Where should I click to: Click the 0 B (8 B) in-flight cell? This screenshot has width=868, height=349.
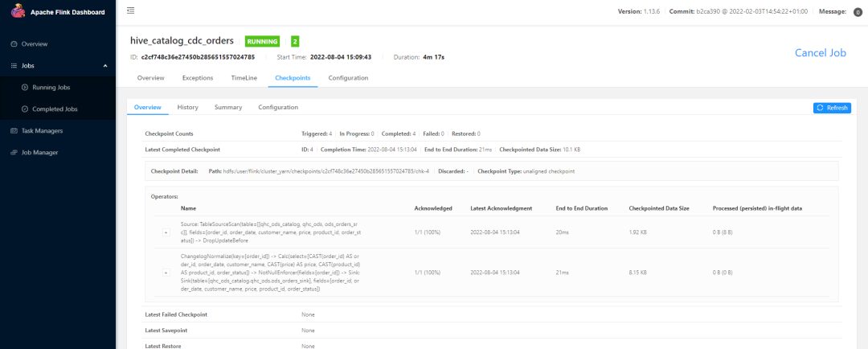tap(723, 232)
